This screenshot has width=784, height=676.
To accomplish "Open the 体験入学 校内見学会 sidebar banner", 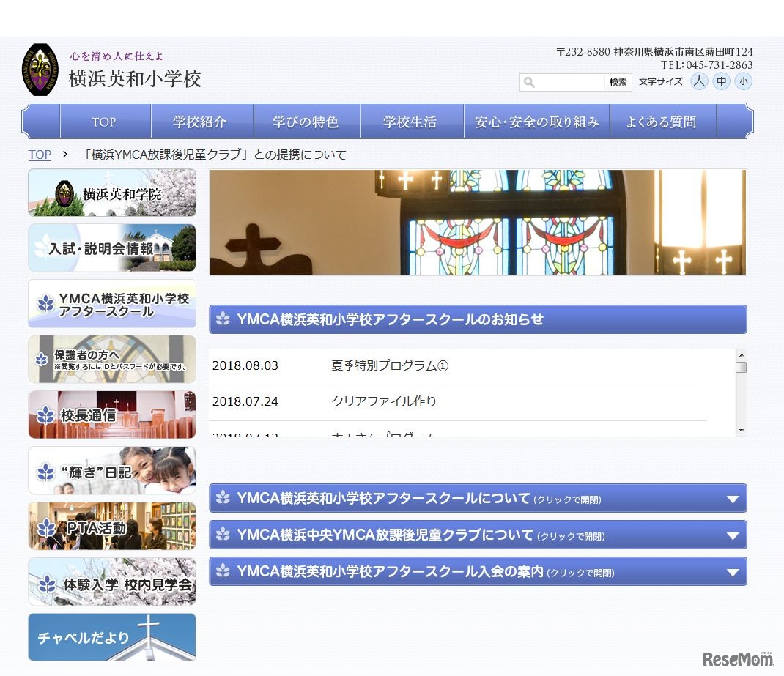I will [x=112, y=582].
